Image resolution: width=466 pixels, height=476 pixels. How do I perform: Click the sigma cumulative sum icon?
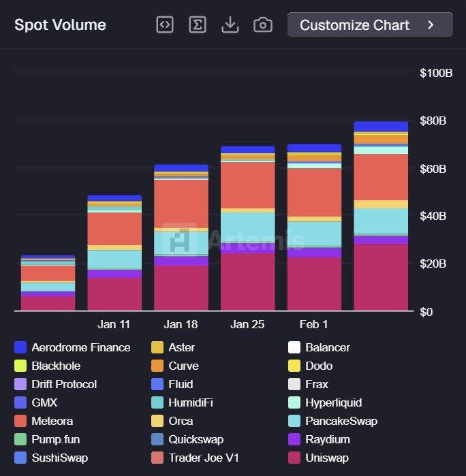pos(198,25)
